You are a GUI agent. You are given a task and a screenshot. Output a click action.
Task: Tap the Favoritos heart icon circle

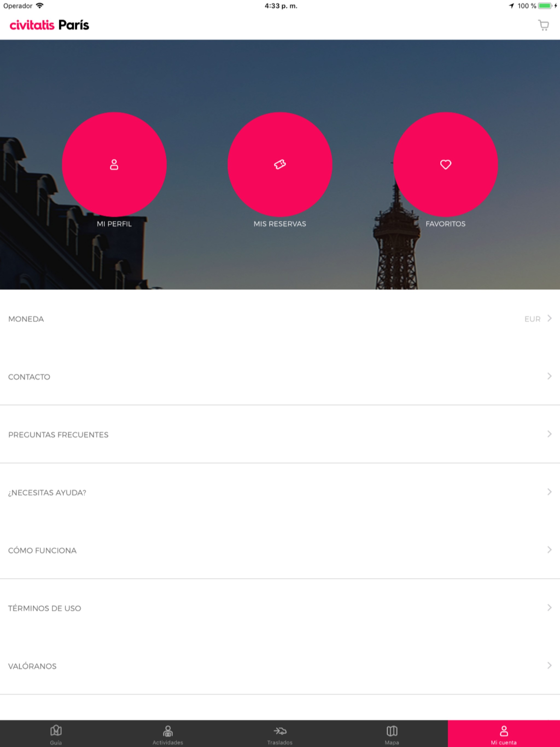445,164
